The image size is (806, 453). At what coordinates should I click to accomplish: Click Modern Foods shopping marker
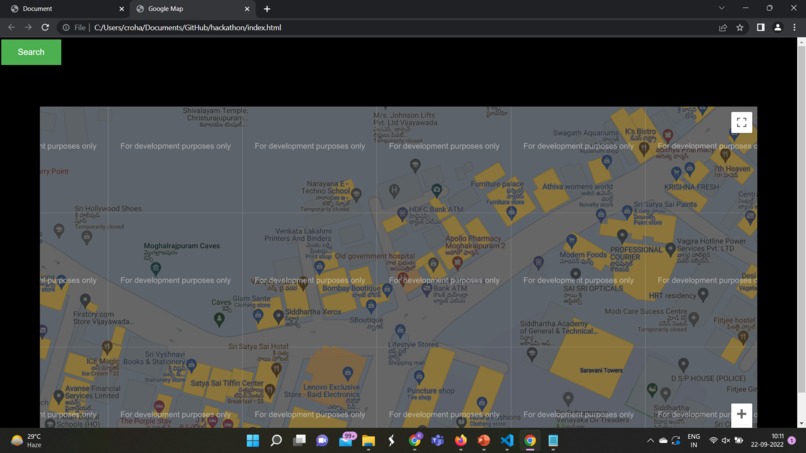(x=571, y=241)
